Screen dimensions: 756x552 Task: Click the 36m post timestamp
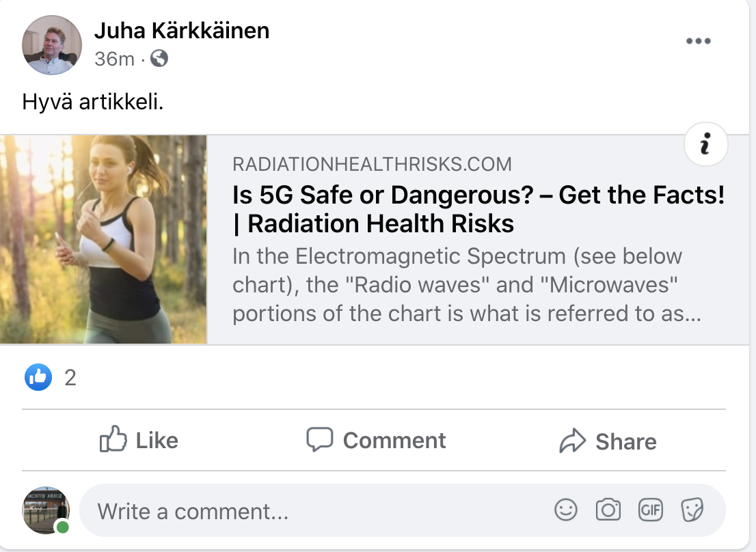114,59
